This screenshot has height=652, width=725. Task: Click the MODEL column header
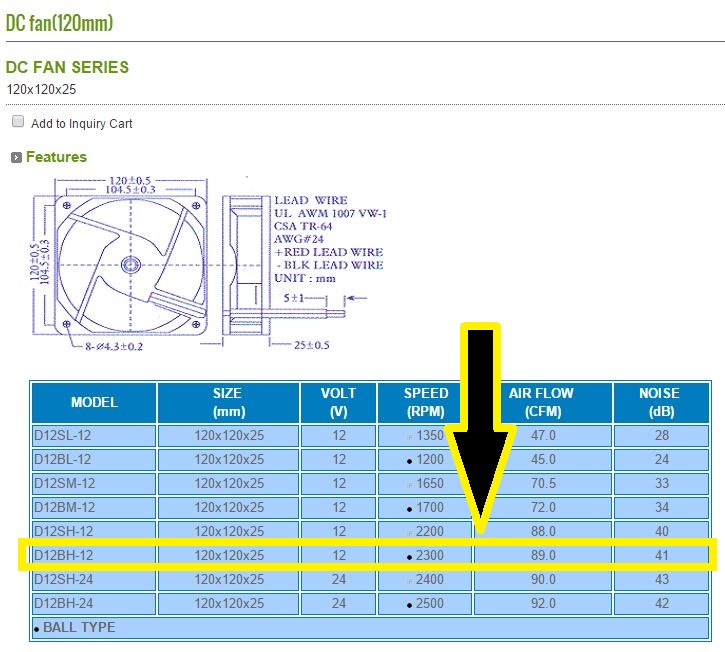point(94,403)
